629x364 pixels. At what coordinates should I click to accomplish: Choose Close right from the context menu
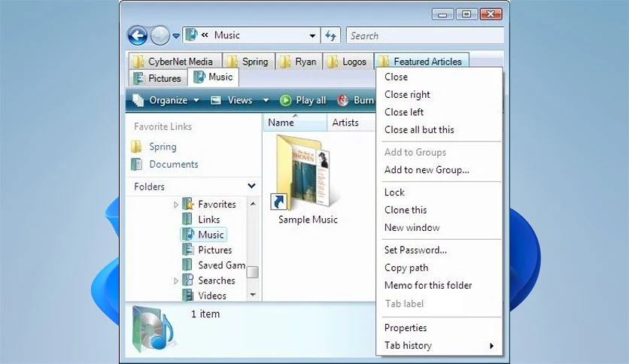439,95
